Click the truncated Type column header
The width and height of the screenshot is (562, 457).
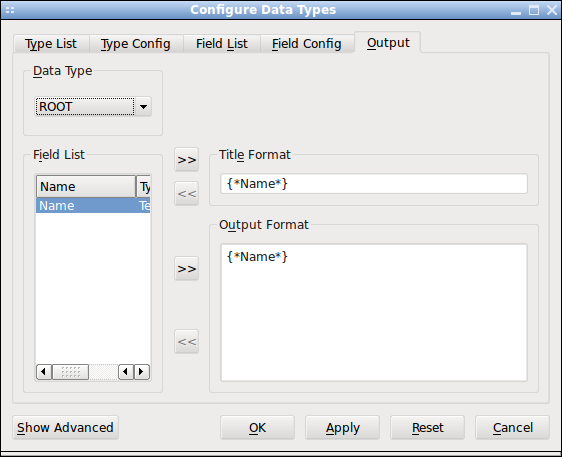[x=144, y=186]
